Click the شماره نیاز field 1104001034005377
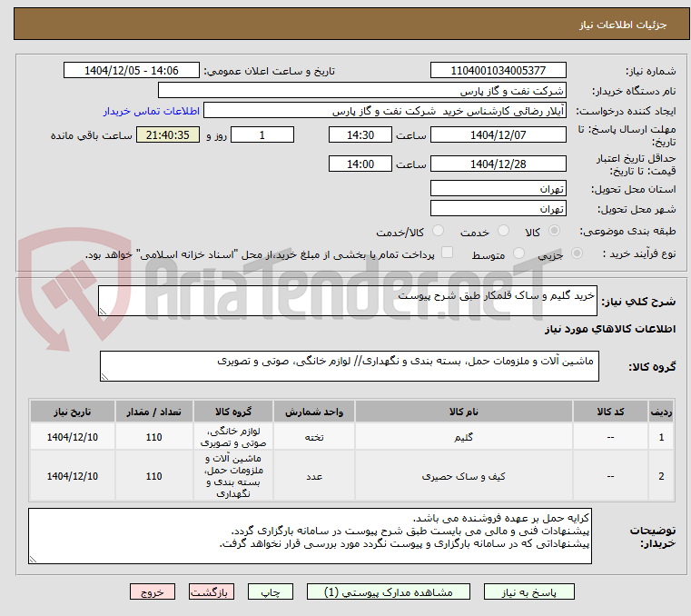The image size is (691, 616). (x=498, y=70)
